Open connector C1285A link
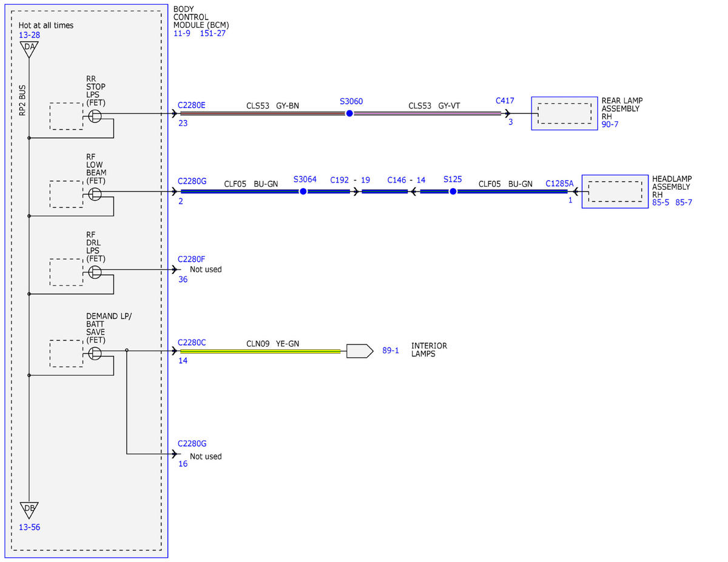 pos(559,182)
